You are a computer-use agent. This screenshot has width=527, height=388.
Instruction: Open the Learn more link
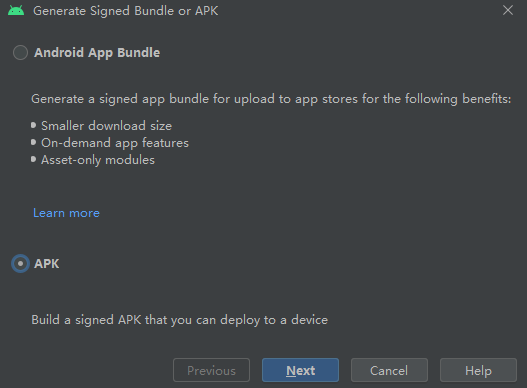click(66, 213)
